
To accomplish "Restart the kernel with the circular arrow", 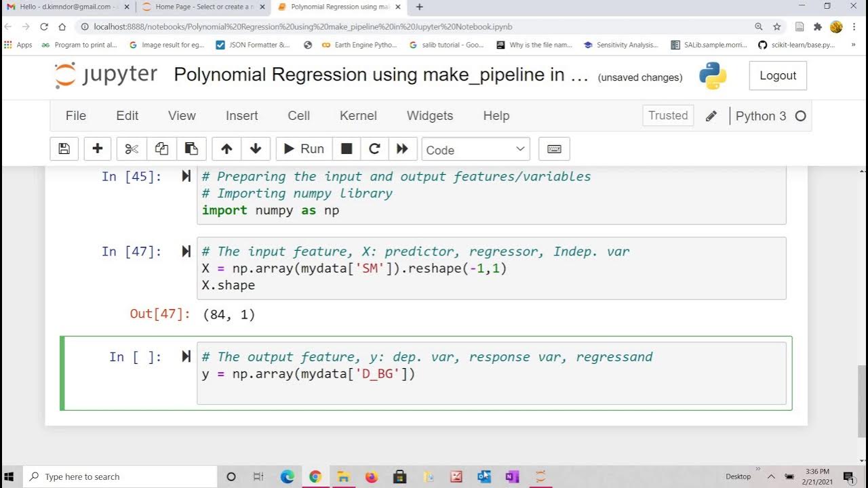I will [374, 149].
